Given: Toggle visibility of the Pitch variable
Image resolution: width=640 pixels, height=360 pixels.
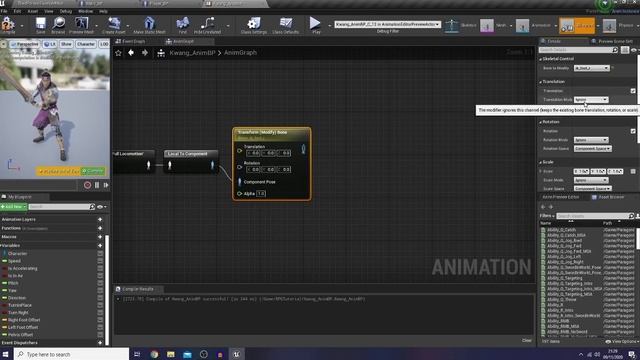Looking at the screenshot, I should (x=100, y=283).
